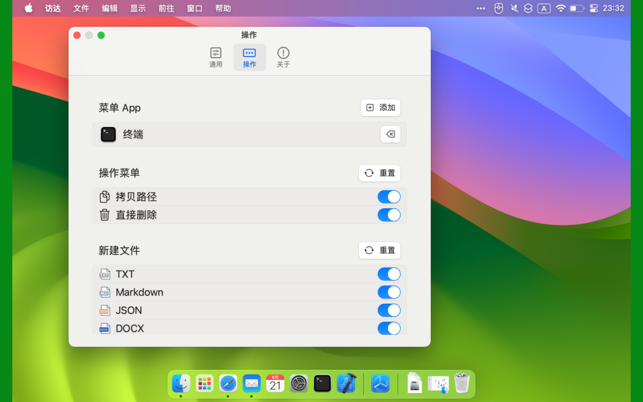The image size is (643, 402).
Task: Open the document stack in the Dock
Action: click(415, 384)
